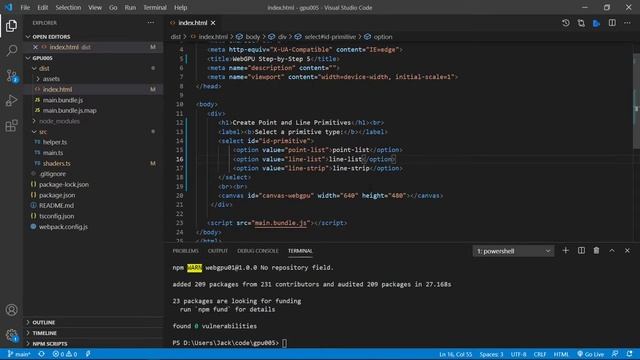Open package.json file
This screenshot has width=640, height=360.
(x=57, y=195)
